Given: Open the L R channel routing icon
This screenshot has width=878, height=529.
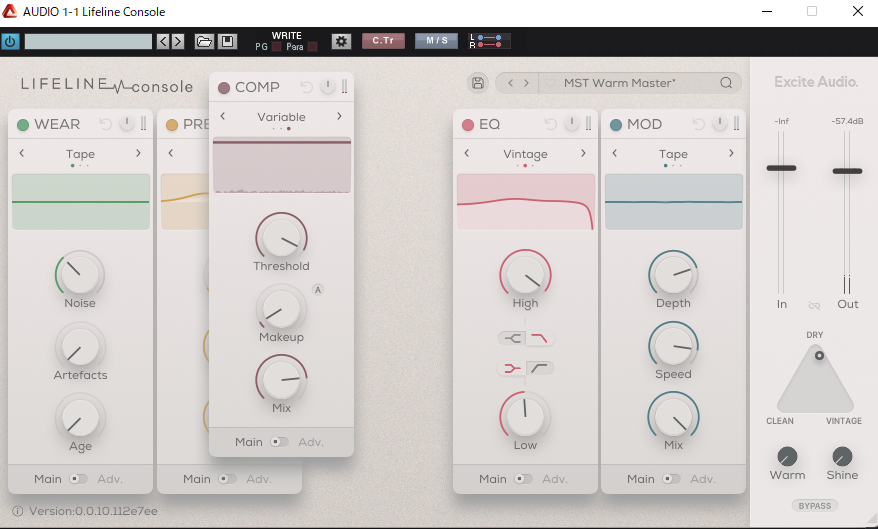Looking at the screenshot, I should 489,41.
